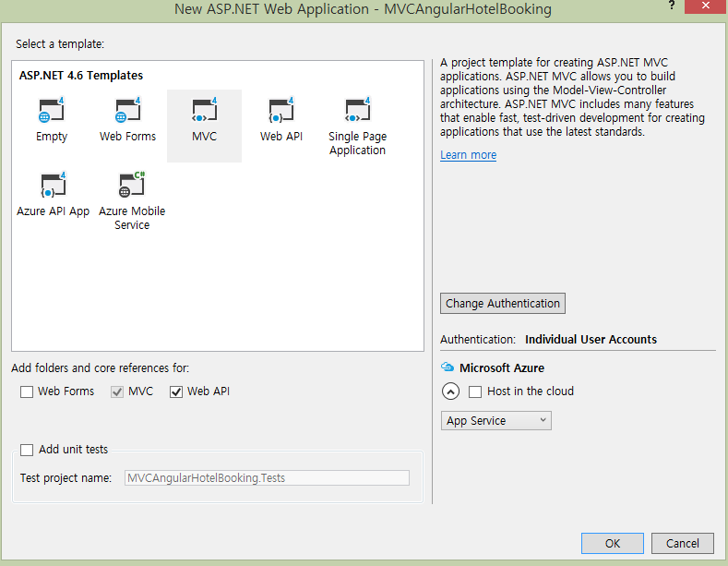Click the Individual User Accounts text
Image resolution: width=728 pixels, height=566 pixels.
click(x=591, y=339)
